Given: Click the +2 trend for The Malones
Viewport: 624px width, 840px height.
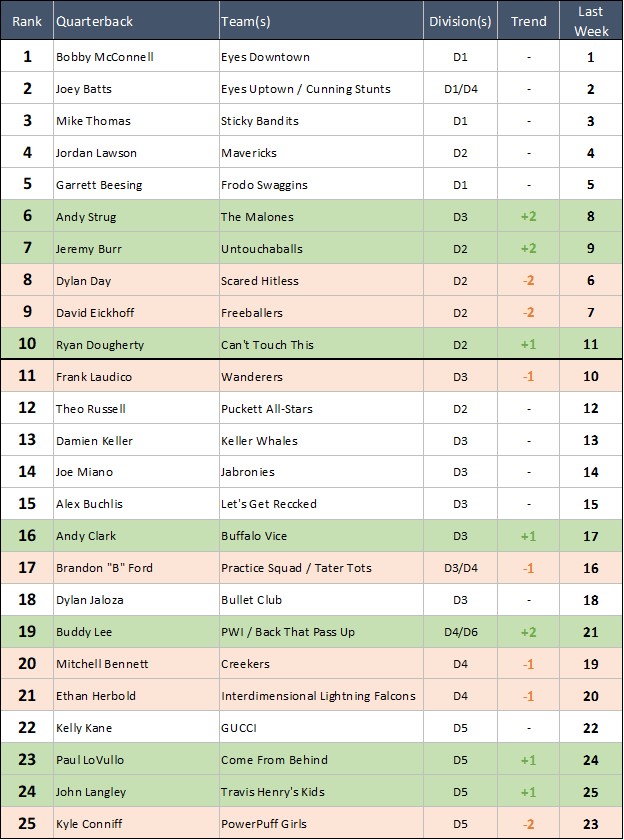Looking at the screenshot, I should tap(529, 217).
